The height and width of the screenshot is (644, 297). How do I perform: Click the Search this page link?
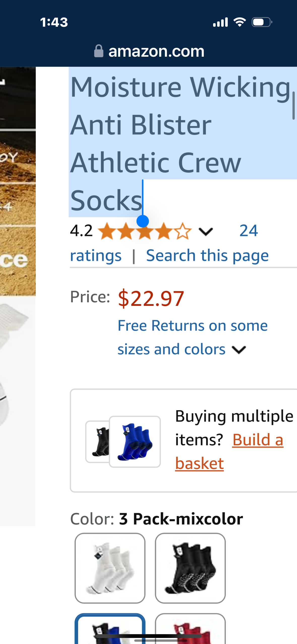(207, 255)
